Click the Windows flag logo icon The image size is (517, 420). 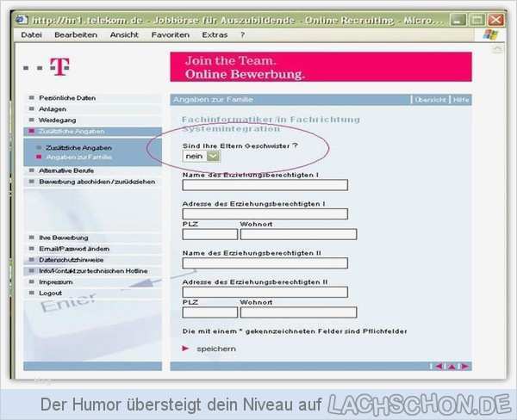click(490, 34)
